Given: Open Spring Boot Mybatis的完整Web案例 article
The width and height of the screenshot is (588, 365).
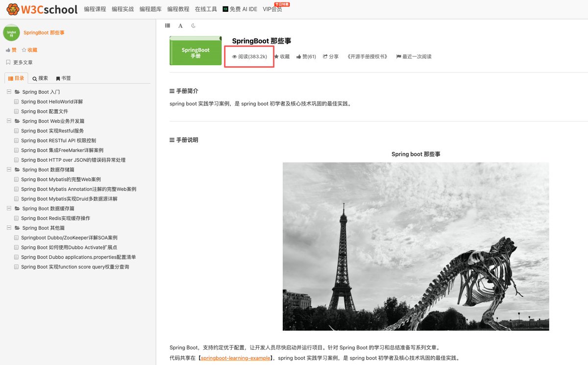Looking at the screenshot, I should coord(61,179).
